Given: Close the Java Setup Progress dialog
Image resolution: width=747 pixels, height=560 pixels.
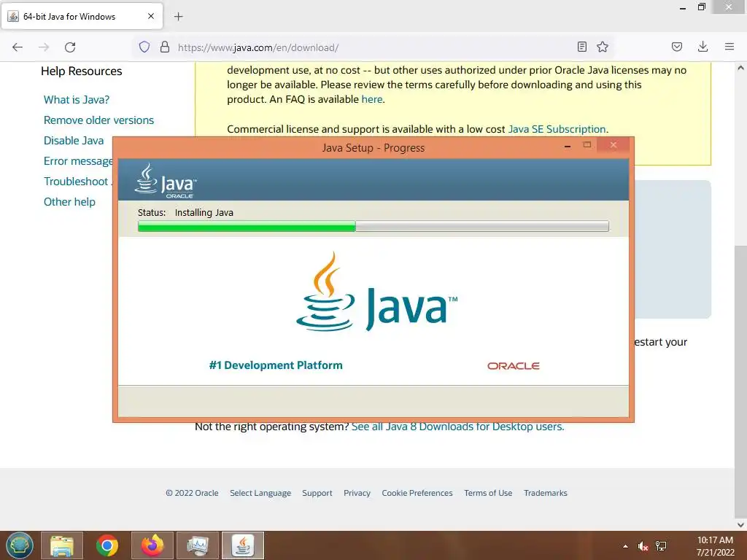Looking at the screenshot, I should (613, 145).
